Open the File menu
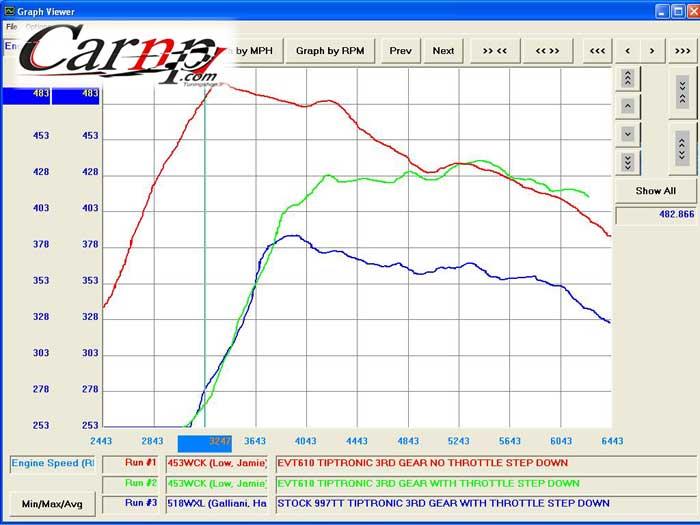Screen dimensions: 700x525 pyautogui.click(x=12, y=27)
